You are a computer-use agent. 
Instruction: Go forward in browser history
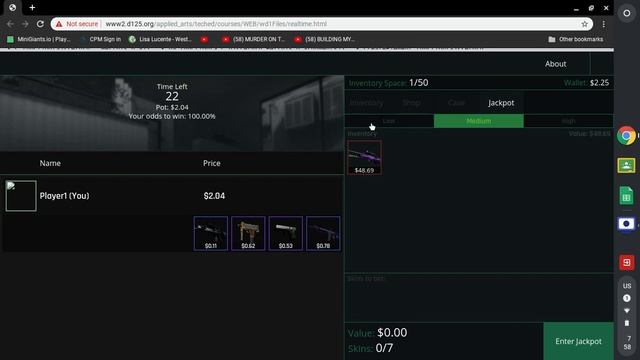point(25,24)
